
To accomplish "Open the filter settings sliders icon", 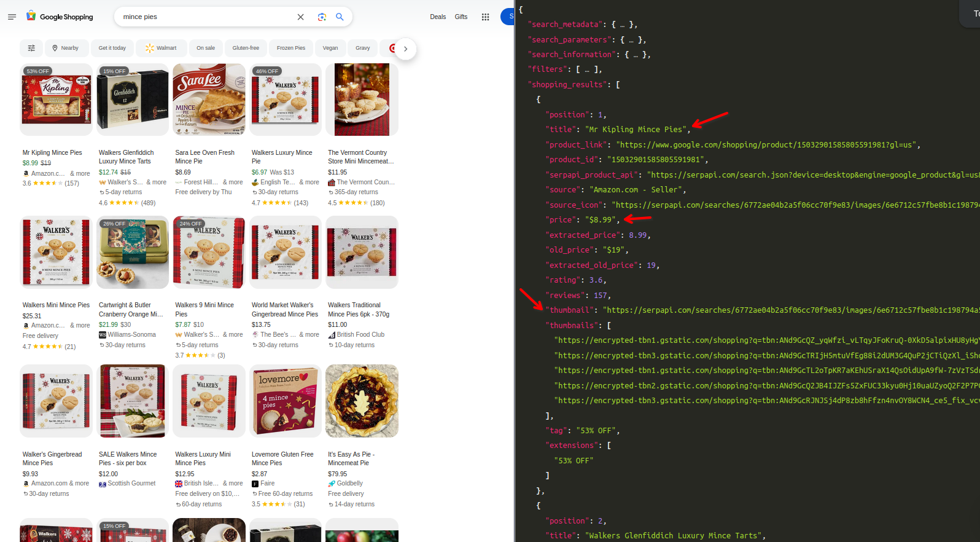I will (31, 48).
